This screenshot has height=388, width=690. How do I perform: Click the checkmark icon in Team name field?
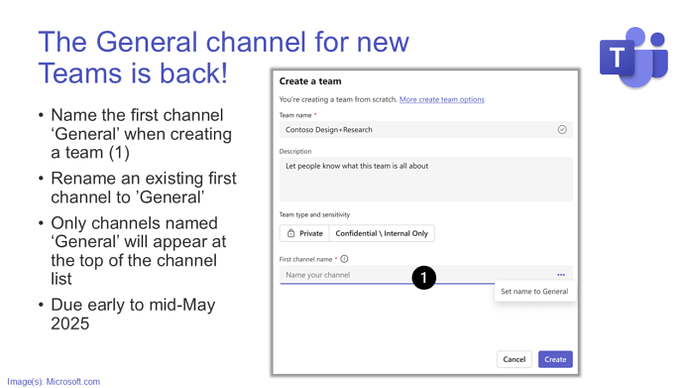[562, 129]
